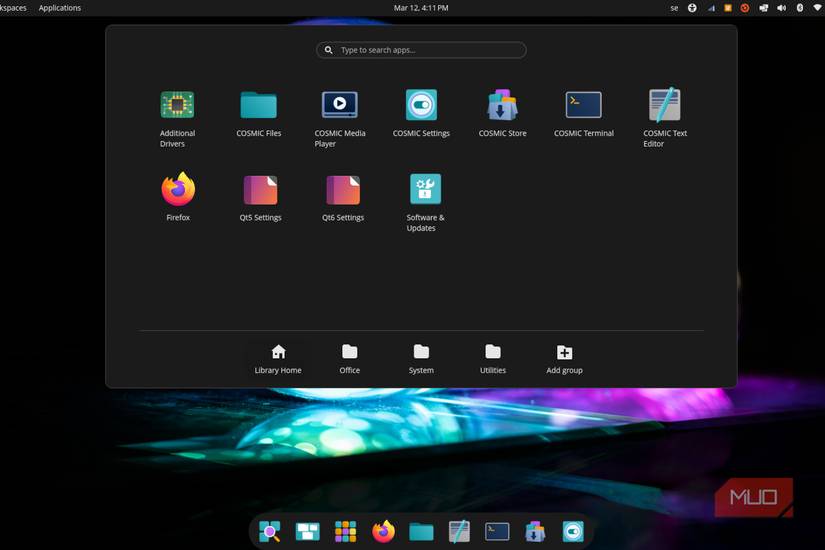Launch COSMIC Store from app grid

(x=502, y=114)
